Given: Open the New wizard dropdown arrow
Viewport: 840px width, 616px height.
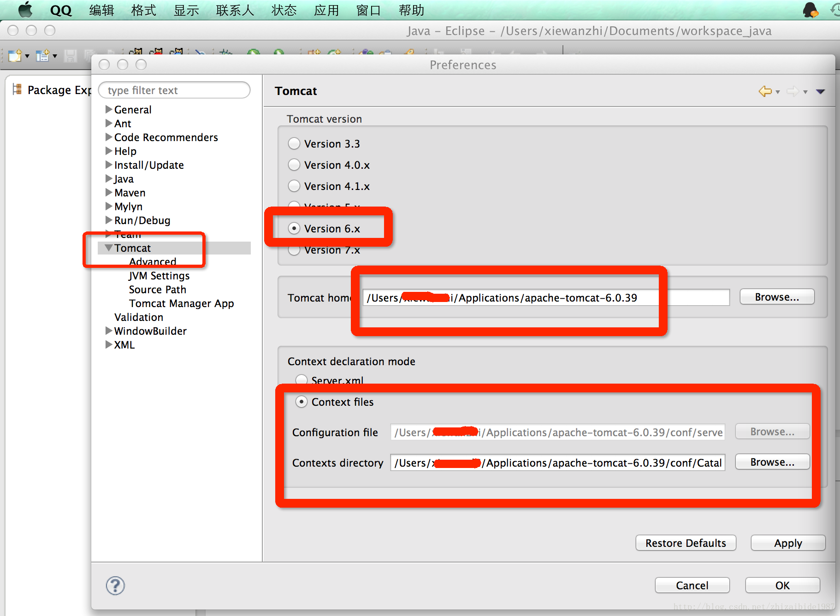Looking at the screenshot, I should pyautogui.click(x=27, y=56).
